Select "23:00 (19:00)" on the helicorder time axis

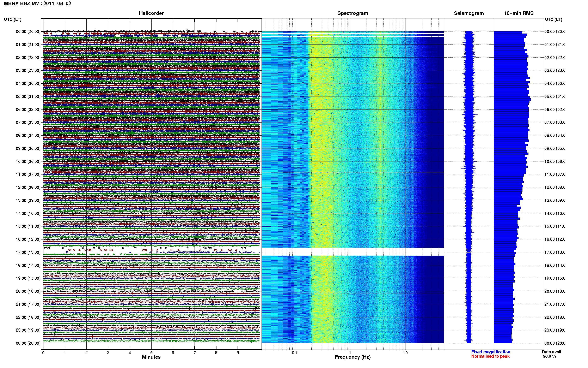pos(28,330)
